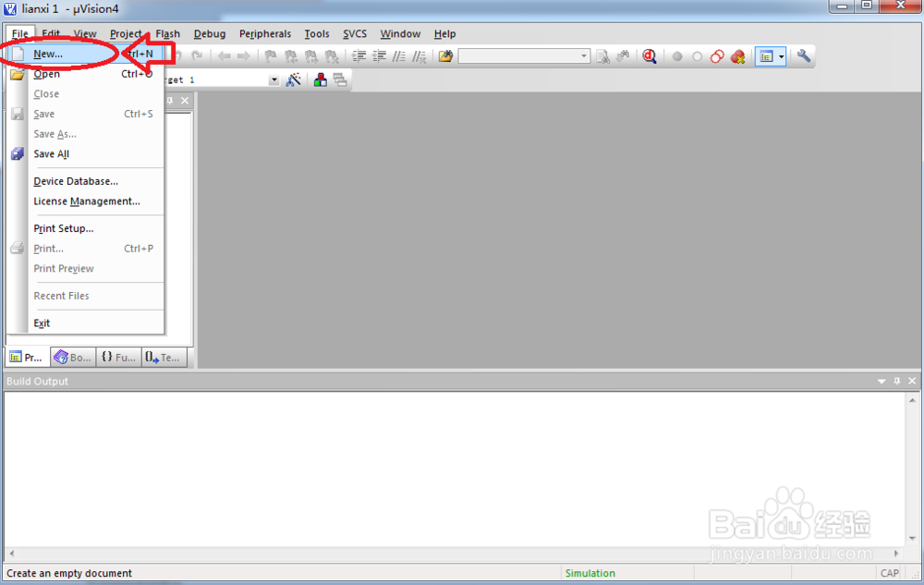
Task: Clear all bookmarks, fourth flag icon
Action: click(332, 56)
